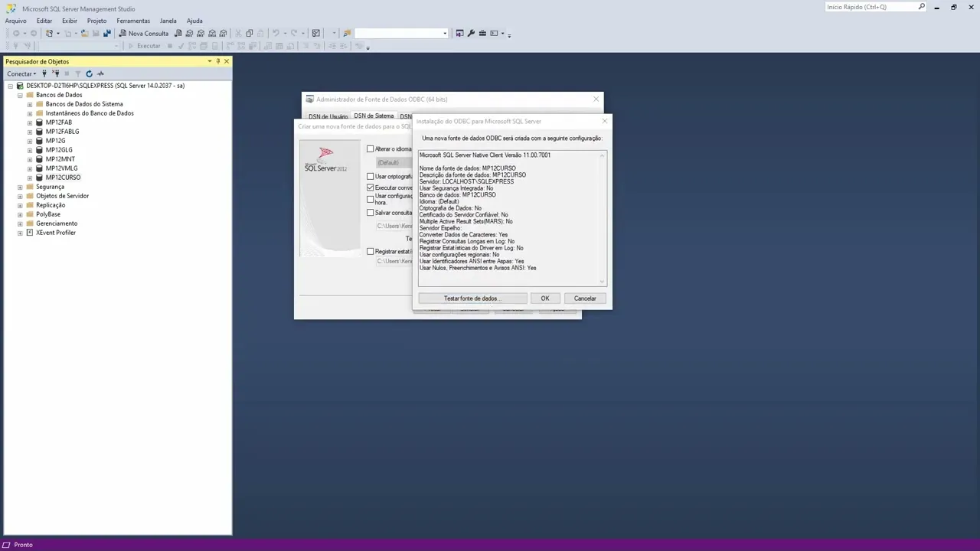The width and height of the screenshot is (980, 551).
Task: Expand Bancos de Dados do Sistema
Action: pos(30,104)
